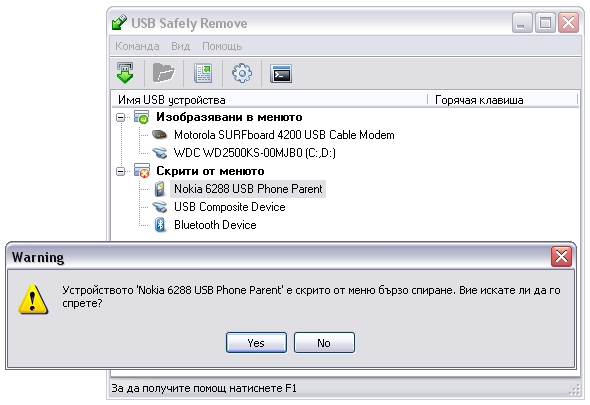590x405 pixels.
Task: Click the "Имя USB устройства" column header
Action: (x=269, y=99)
